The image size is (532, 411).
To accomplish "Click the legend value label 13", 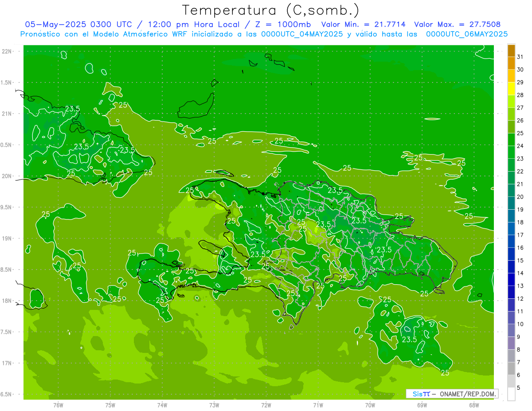I will click(x=520, y=286).
